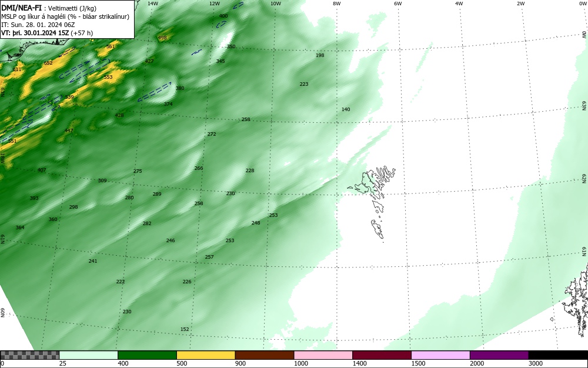
Task: Click the 4W longitude label
Action: click(x=459, y=4)
